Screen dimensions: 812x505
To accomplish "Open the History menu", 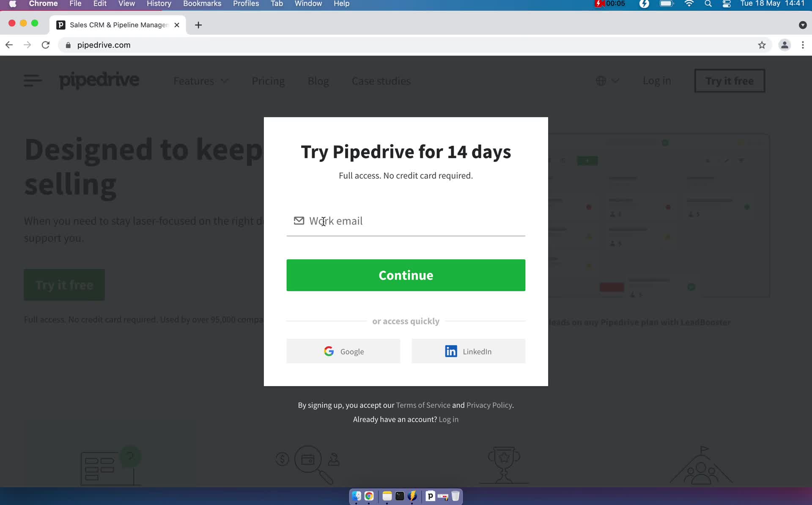I will click(x=159, y=4).
